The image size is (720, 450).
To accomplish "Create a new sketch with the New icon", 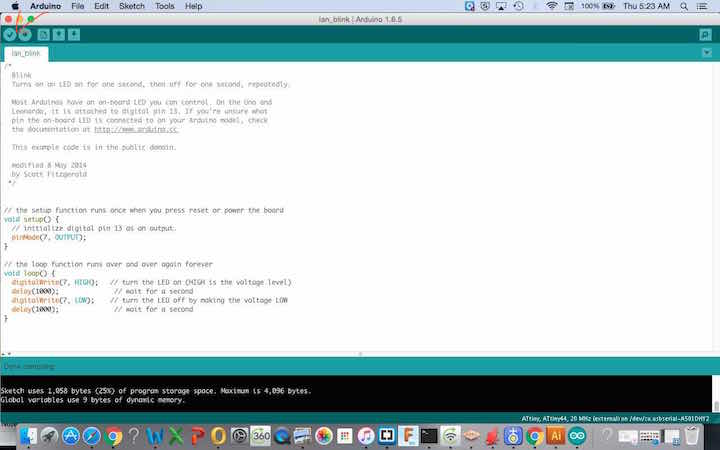I will (44, 34).
